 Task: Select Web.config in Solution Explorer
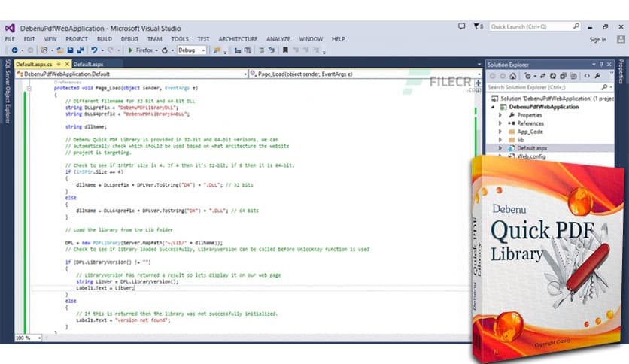pyautogui.click(x=531, y=156)
